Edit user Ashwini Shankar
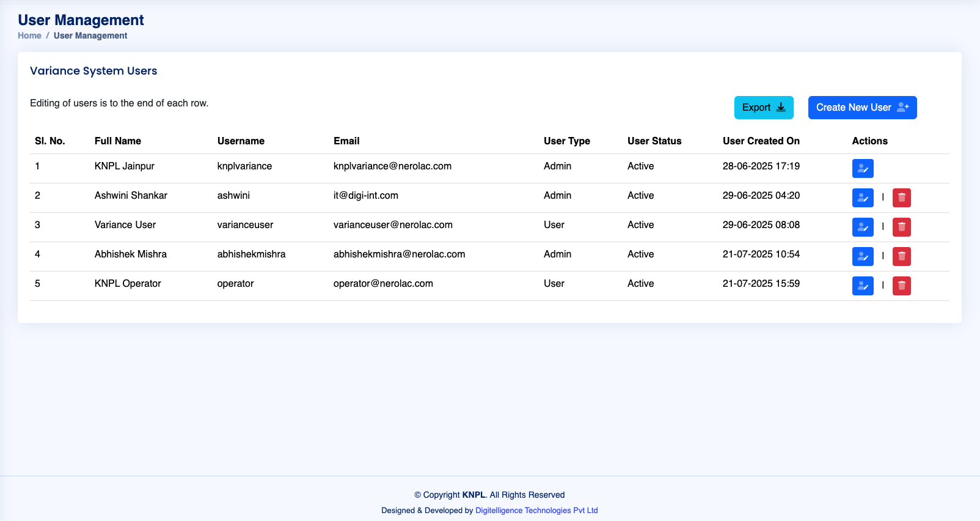Image resolution: width=980 pixels, height=521 pixels. coord(863,198)
